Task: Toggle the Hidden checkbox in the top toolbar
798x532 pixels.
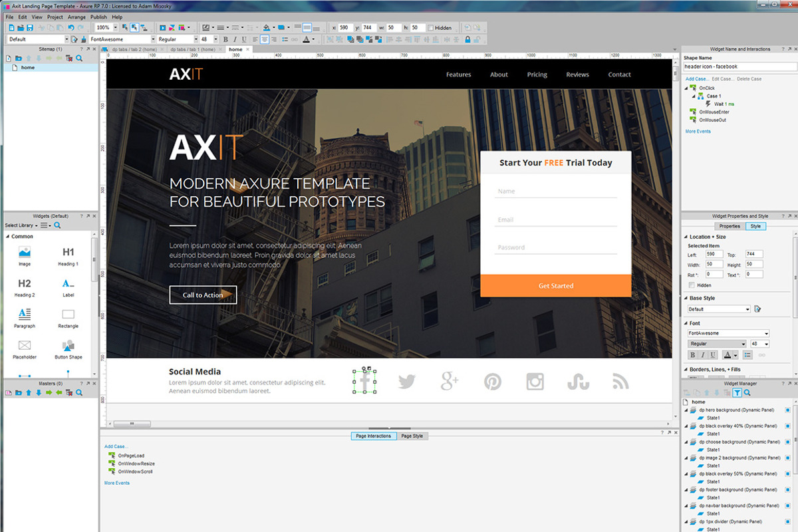Action: (431, 28)
